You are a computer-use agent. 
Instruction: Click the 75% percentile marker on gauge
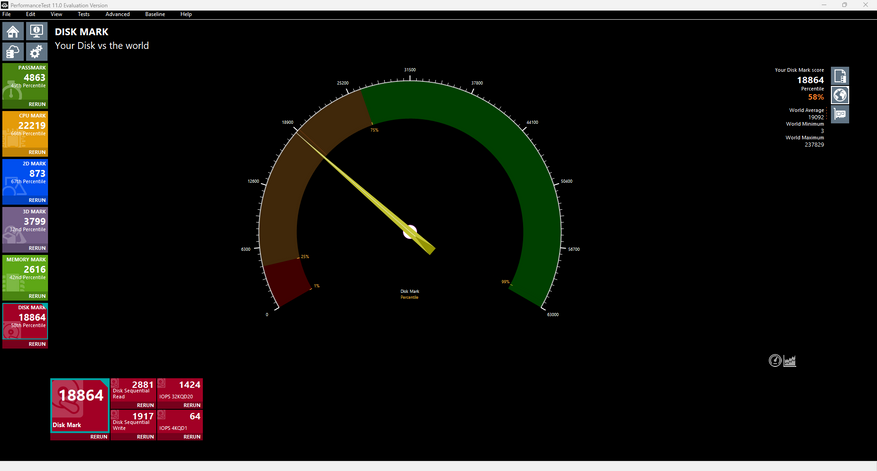point(374,130)
